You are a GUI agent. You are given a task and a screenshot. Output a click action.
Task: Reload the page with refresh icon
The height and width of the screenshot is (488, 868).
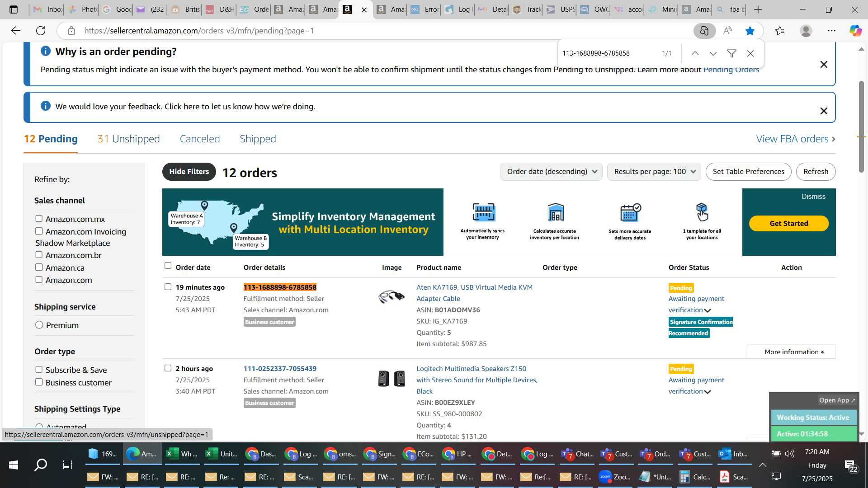41,31
